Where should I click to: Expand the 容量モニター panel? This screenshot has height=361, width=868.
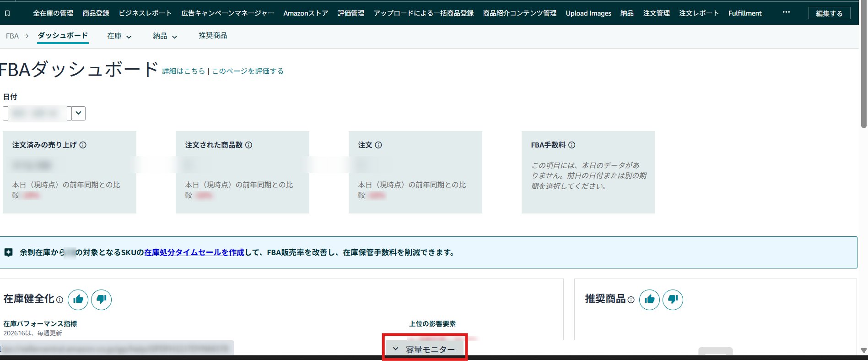424,350
